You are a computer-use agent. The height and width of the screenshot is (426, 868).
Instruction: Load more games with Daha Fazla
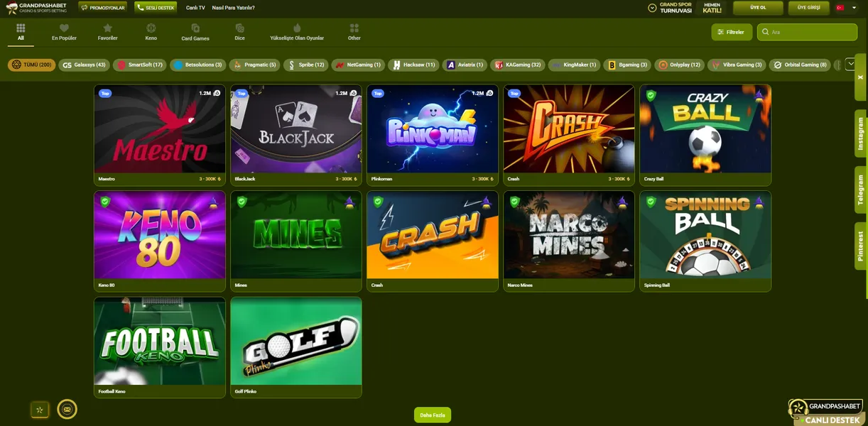[x=433, y=414]
